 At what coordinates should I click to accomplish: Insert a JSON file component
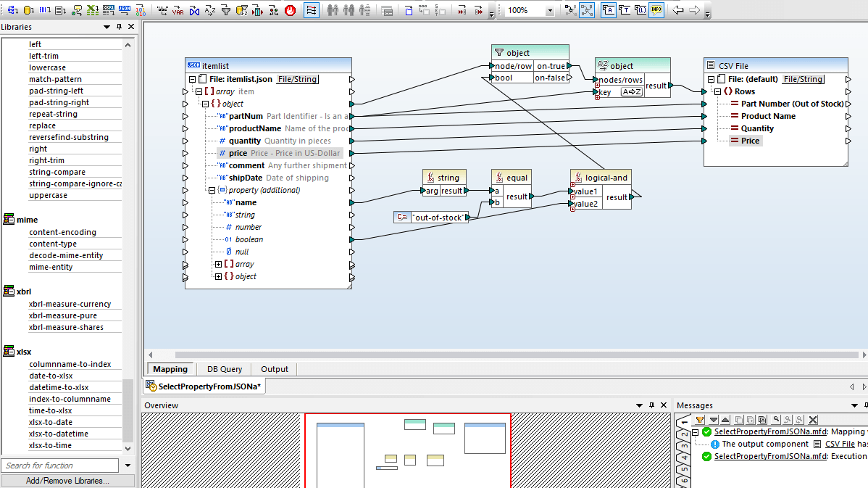click(125, 10)
